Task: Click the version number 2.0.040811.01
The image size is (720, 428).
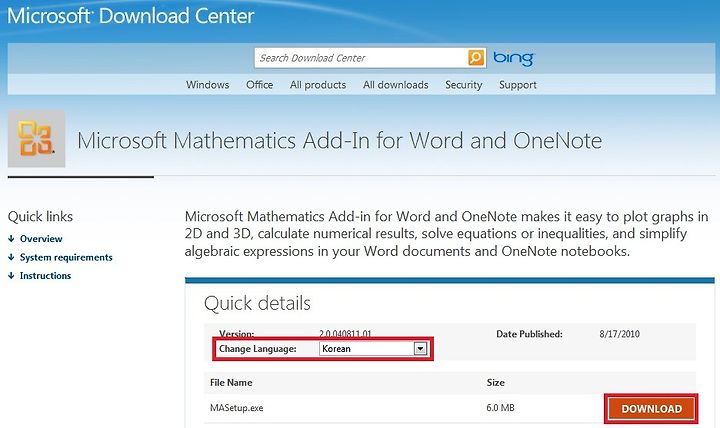Action: pyautogui.click(x=345, y=333)
